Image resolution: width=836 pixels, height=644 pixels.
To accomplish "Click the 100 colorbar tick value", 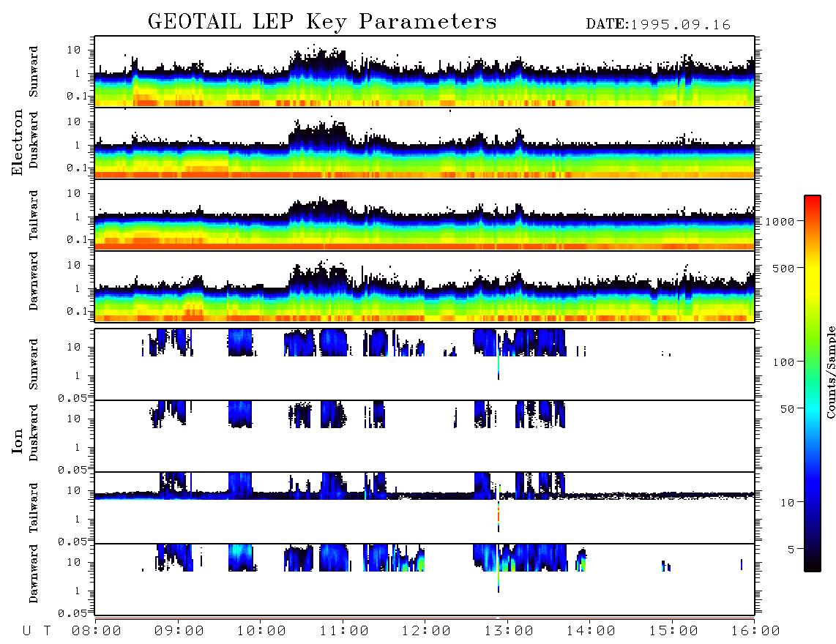I will (784, 362).
